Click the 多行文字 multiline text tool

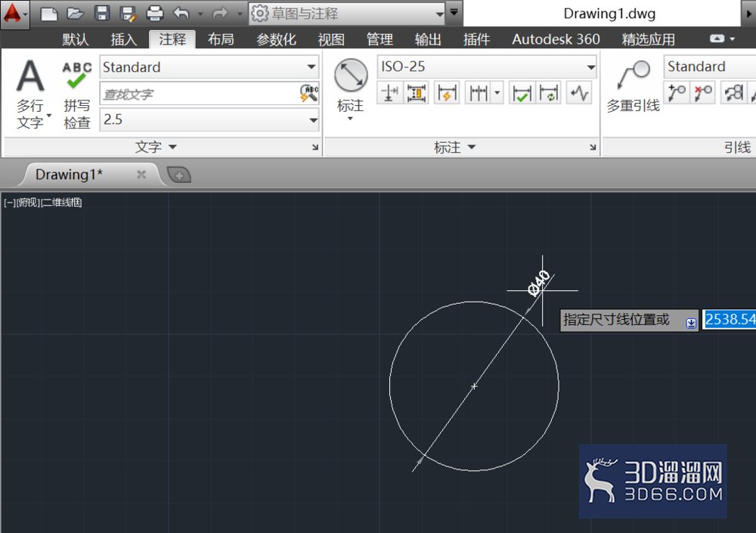click(x=30, y=94)
